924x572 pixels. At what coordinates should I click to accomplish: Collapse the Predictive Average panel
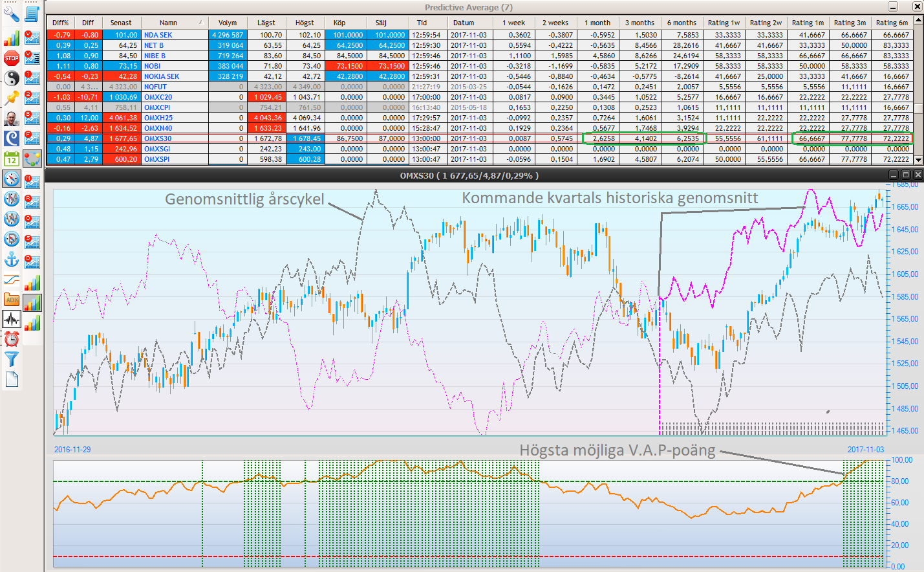(893, 6)
